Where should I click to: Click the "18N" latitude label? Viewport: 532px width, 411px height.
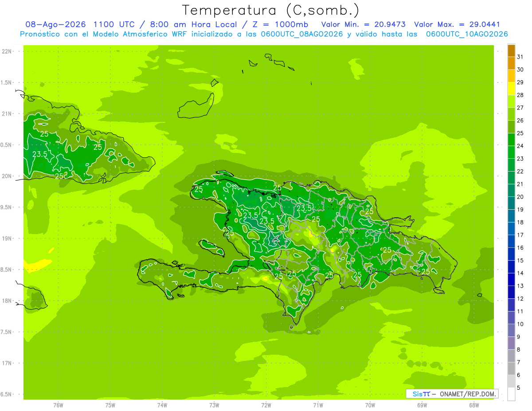pyautogui.click(x=8, y=301)
